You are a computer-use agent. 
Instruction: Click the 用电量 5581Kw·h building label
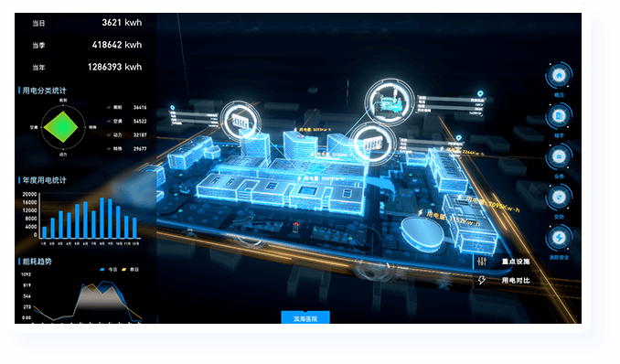click(x=324, y=178)
